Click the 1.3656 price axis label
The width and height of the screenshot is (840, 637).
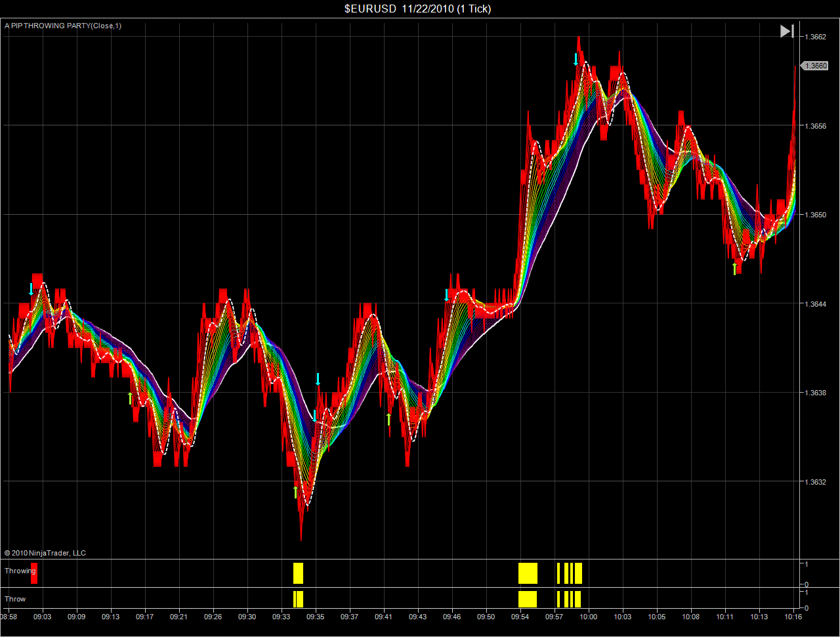point(816,126)
